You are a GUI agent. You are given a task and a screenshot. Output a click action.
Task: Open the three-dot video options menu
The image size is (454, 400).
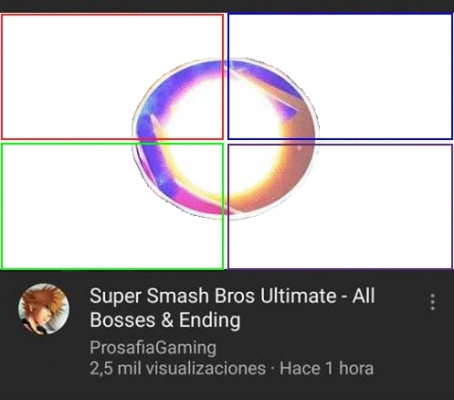[432, 302]
